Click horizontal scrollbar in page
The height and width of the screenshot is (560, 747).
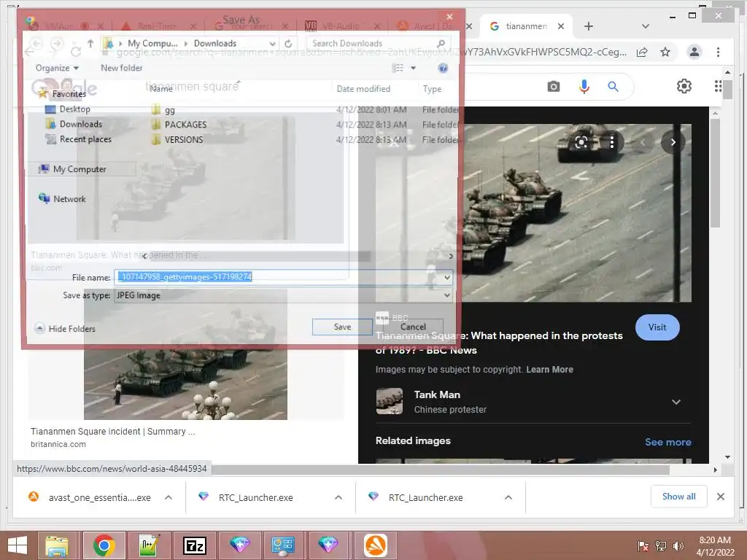[x=441, y=470]
